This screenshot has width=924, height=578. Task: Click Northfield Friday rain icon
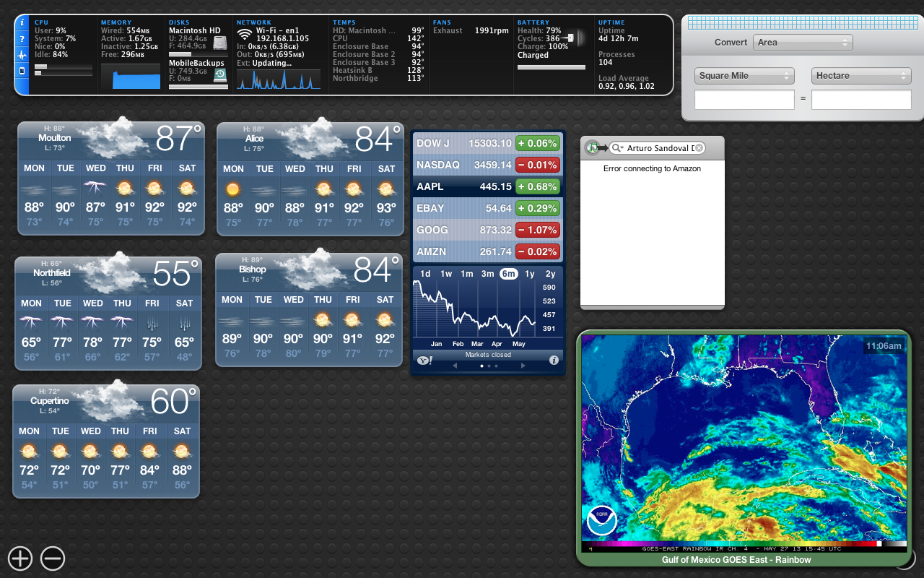point(152,322)
